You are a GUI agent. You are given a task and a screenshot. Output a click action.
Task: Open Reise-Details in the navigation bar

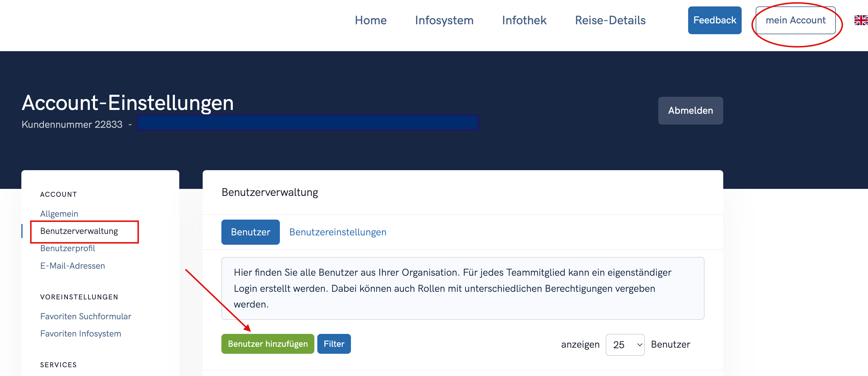(x=610, y=20)
